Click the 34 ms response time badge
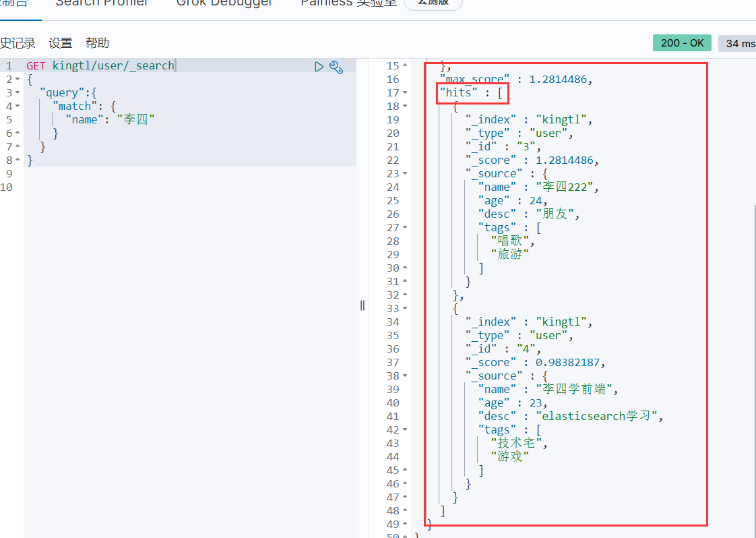Viewport: 756px width, 538px height. pyautogui.click(x=738, y=44)
